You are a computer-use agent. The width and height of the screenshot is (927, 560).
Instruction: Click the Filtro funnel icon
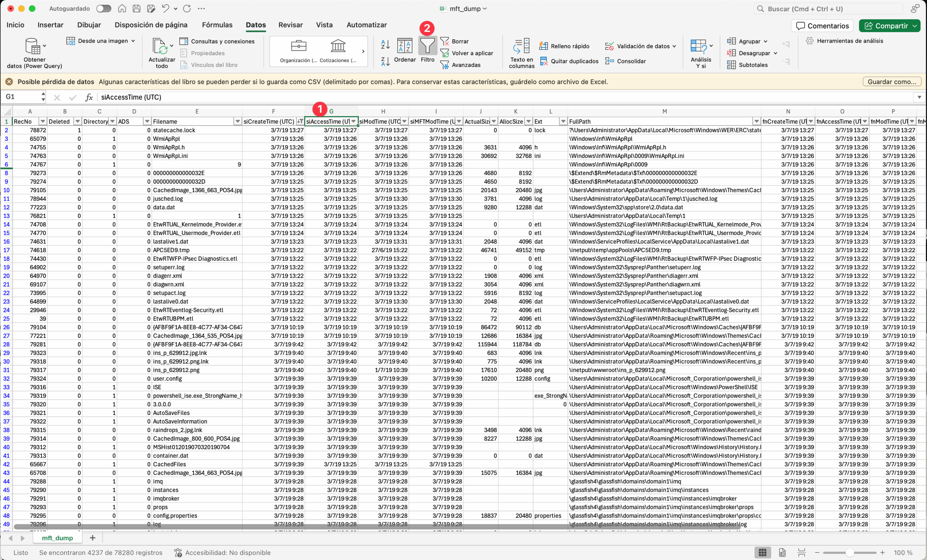(427, 46)
